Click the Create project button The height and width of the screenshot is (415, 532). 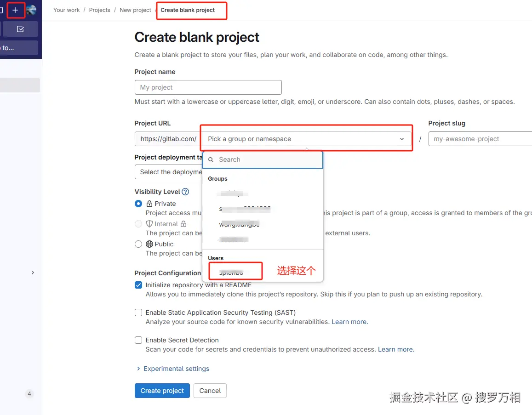coord(162,391)
